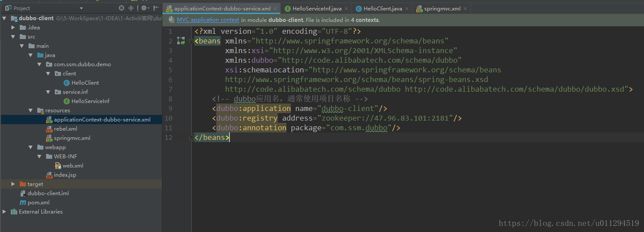
Task: Click the Maven pom.xml icon
Action: (23, 203)
